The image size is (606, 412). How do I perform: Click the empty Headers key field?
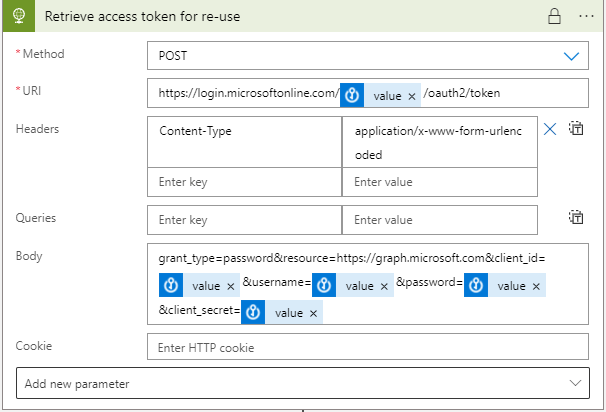click(244, 182)
